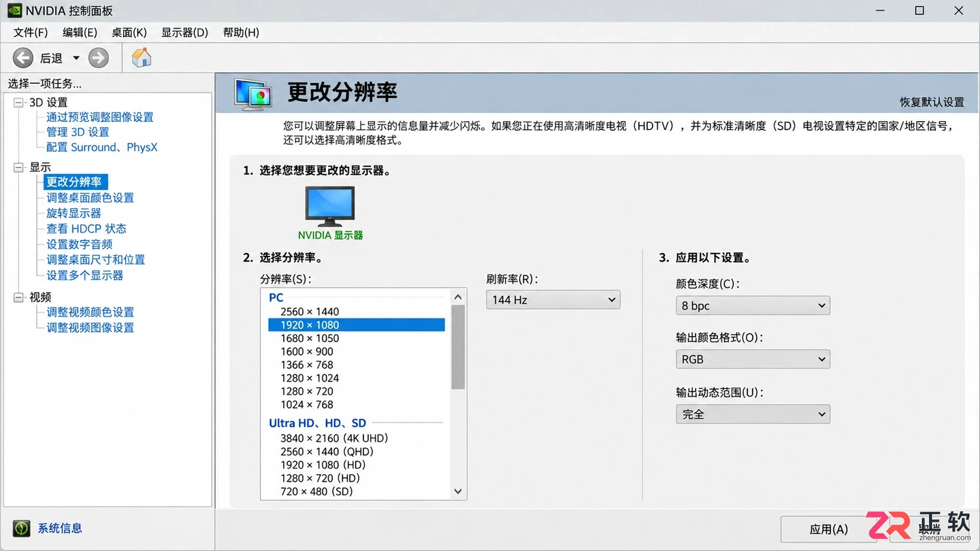This screenshot has height=551, width=980.
Task: Click resolution list scroll-up arrow
Action: coord(458,297)
